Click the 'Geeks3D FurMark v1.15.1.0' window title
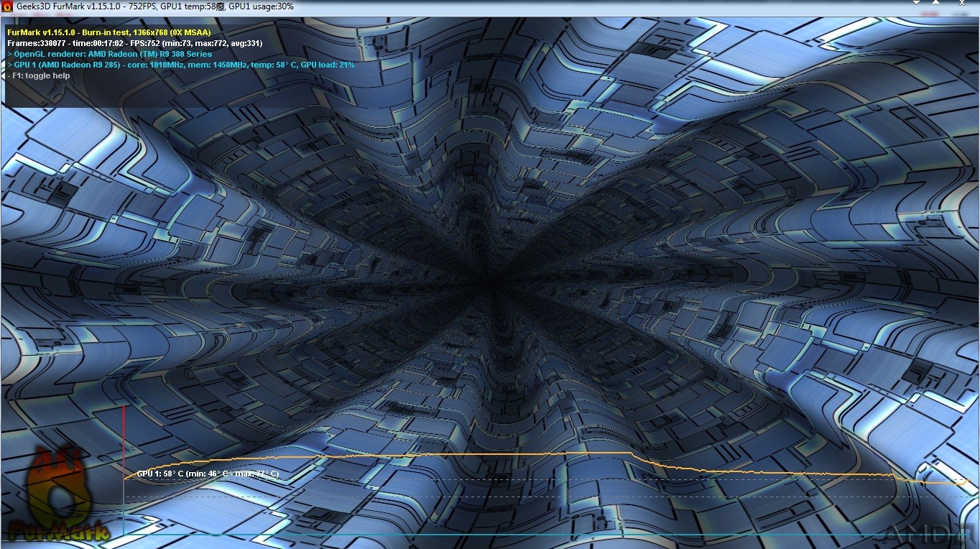 154,6
